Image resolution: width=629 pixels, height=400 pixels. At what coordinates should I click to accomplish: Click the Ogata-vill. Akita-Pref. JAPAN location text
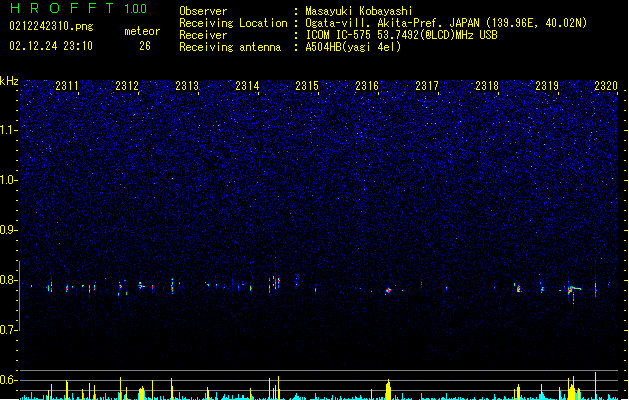(446, 23)
